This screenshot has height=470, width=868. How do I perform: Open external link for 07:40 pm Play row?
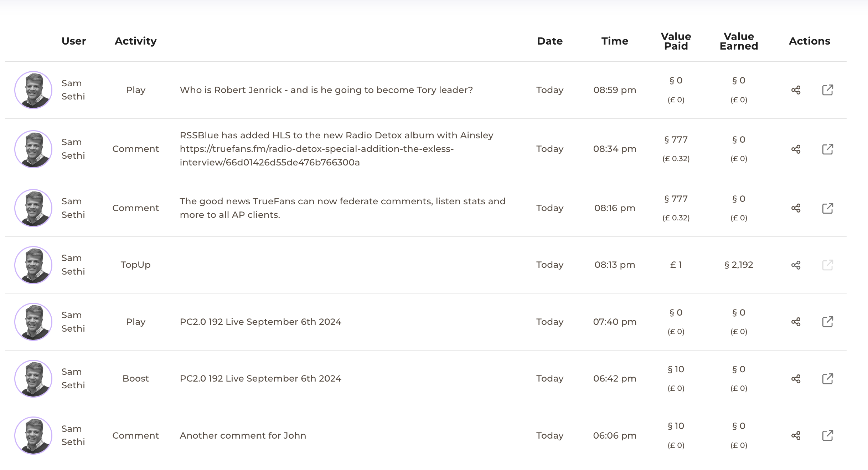pyautogui.click(x=827, y=322)
